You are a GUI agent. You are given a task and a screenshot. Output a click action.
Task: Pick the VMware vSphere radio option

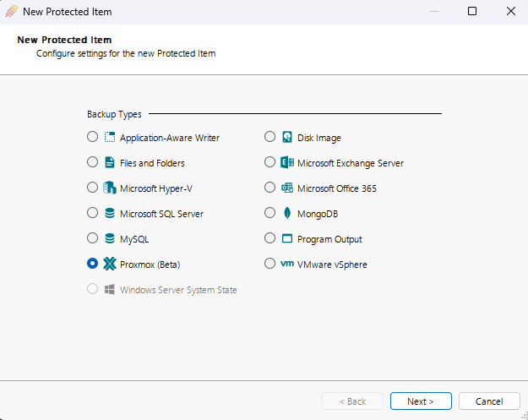(x=269, y=264)
